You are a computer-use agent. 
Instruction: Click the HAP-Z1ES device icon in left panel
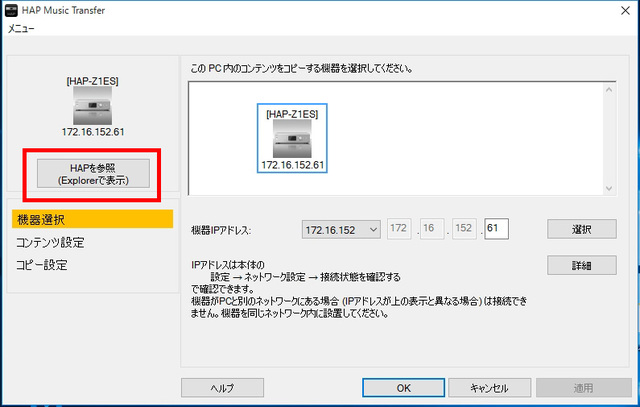(x=93, y=106)
